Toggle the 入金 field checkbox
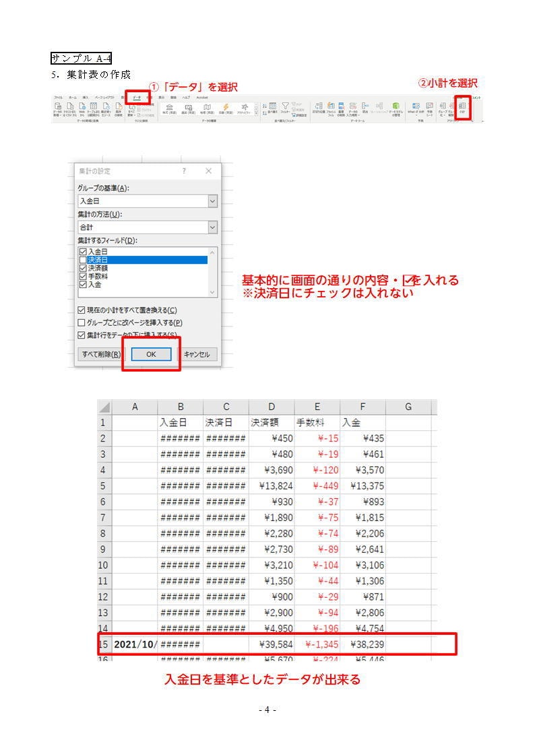This screenshot has height=756, width=535. point(83,285)
